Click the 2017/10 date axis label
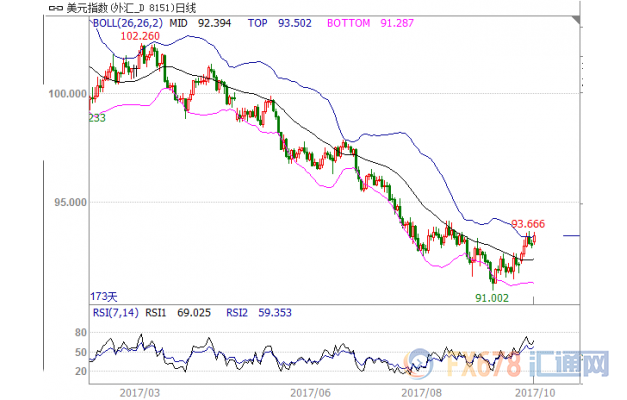The height and width of the screenshot is (400, 627). click(535, 393)
